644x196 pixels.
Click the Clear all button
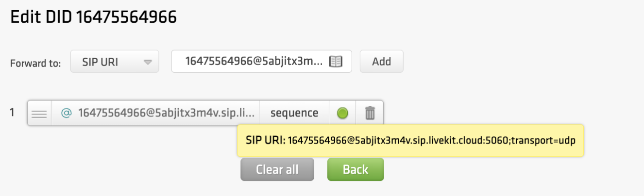click(x=277, y=169)
